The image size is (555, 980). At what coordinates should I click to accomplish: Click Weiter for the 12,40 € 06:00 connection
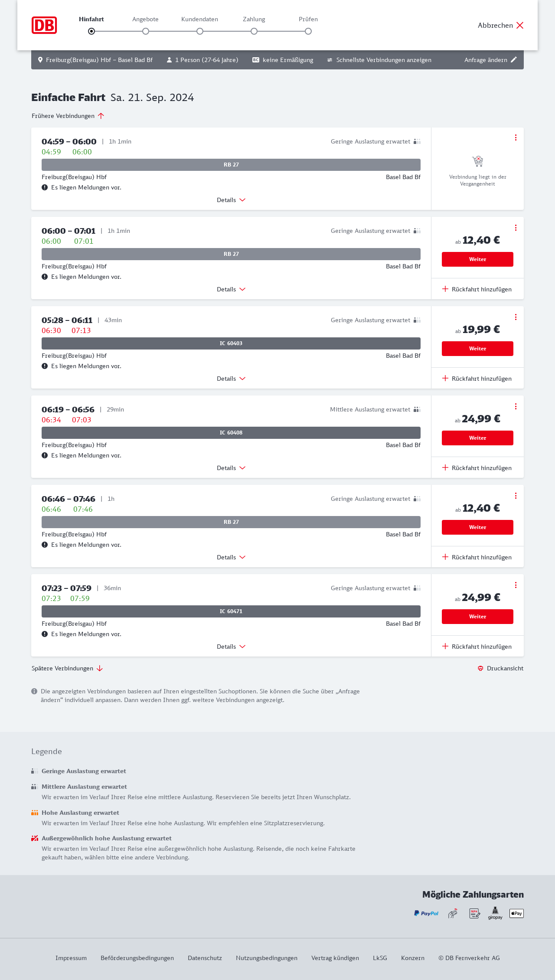pyautogui.click(x=477, y=259)
